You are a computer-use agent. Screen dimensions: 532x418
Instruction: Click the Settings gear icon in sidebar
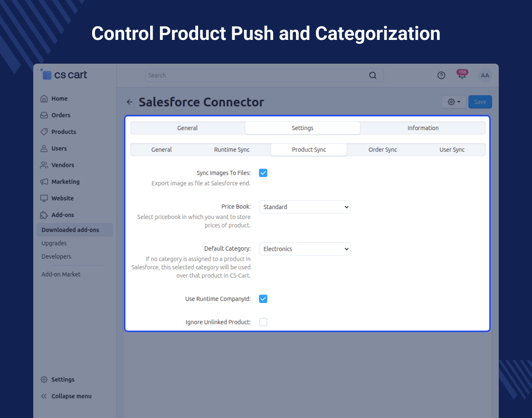click(x=44, y=380)
